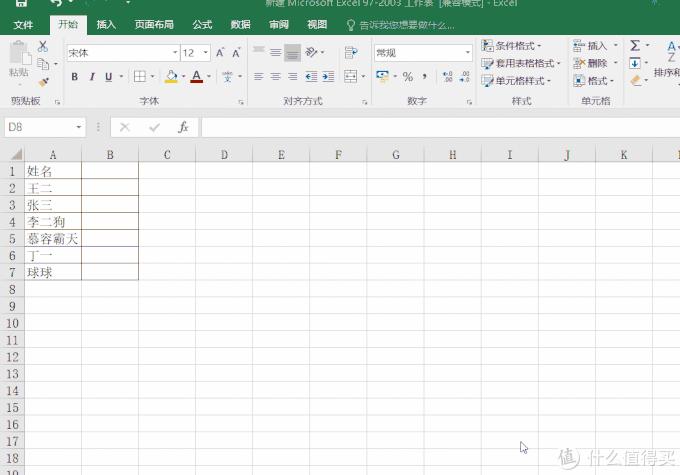The width and height of the screenshot is (680, 475).
Task: Open font group dialog launcher
Action: tap(241, 102)
